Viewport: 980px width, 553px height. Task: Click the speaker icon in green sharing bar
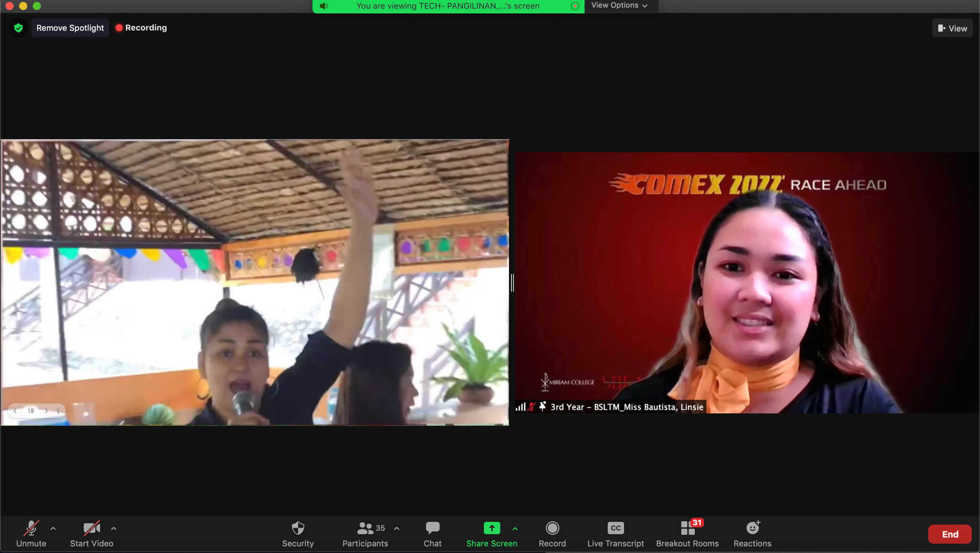coord(324,6)
